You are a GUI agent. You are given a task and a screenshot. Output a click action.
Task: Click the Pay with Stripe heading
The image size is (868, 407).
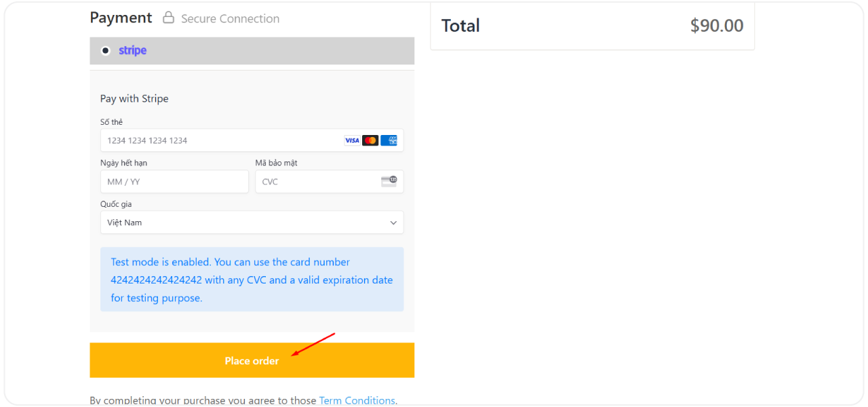pyautogui.click(x=134, y=98)
